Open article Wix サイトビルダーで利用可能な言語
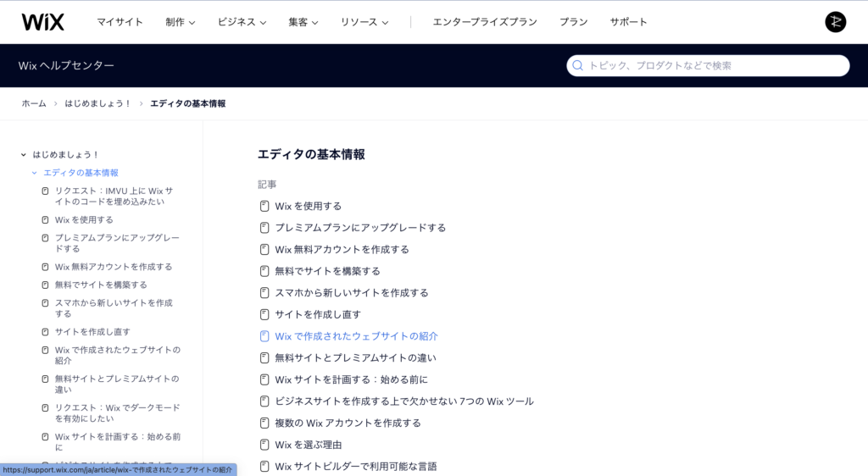This screenshot has height=476, width=868. pyautogui.click(x=356, y=467)
